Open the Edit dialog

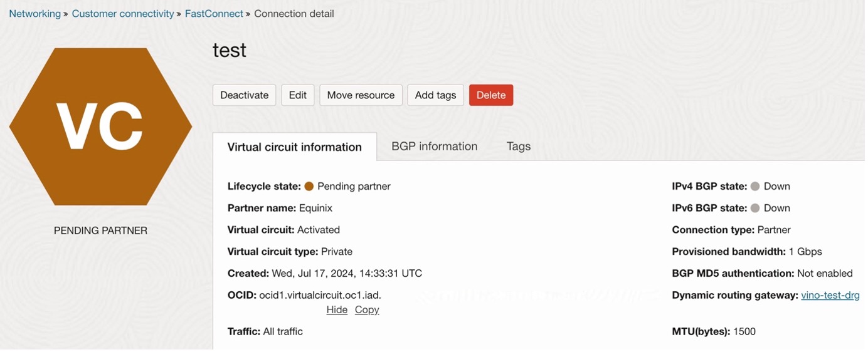(297, 95)
